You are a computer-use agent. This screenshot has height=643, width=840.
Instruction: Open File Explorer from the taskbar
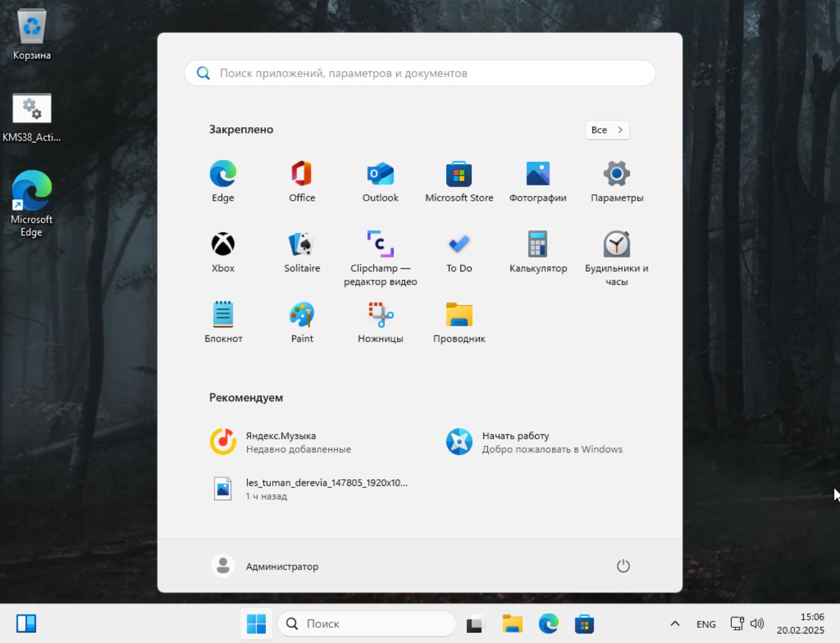512,623
